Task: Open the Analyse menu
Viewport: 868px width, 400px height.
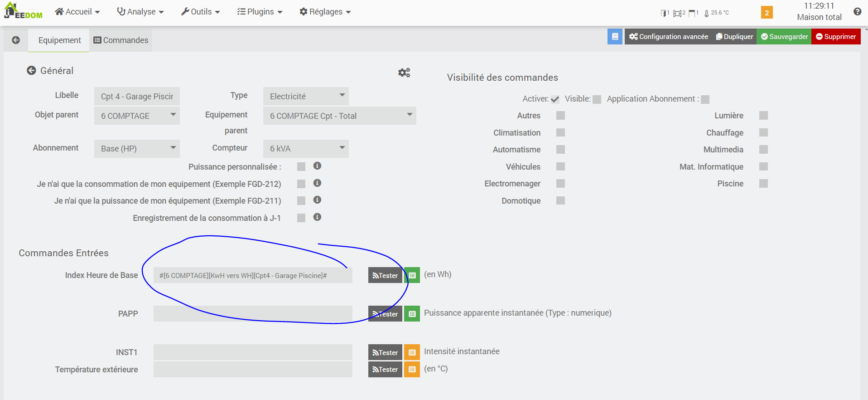Action: (140, 12)
